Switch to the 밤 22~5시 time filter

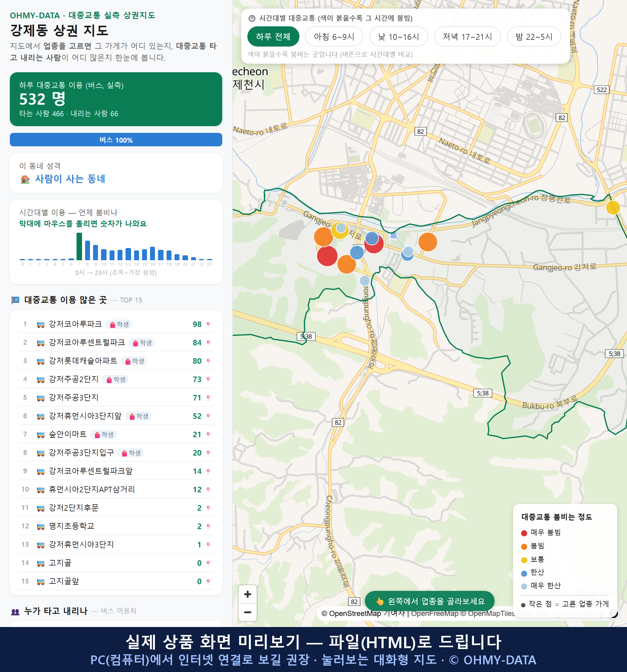click(534, 36)
